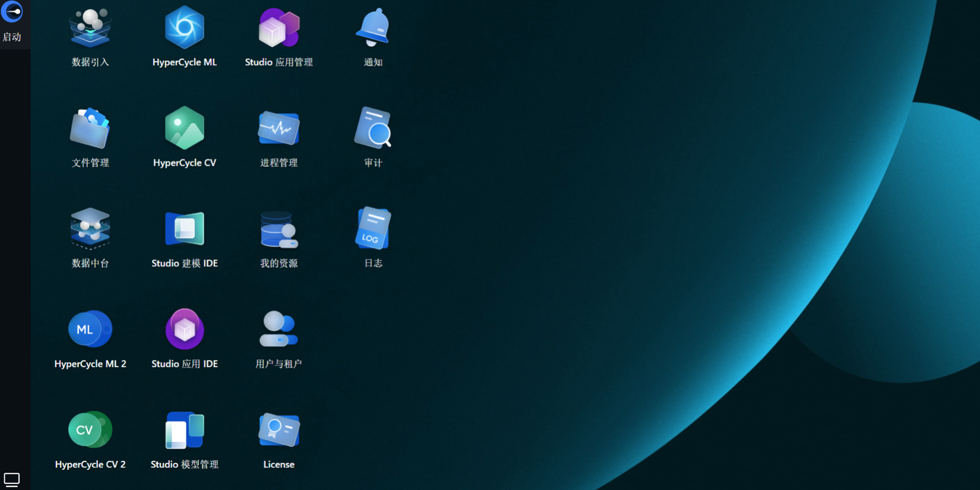
Task: Open Studio 应用管理 icon
Action: tap(279, 29)
